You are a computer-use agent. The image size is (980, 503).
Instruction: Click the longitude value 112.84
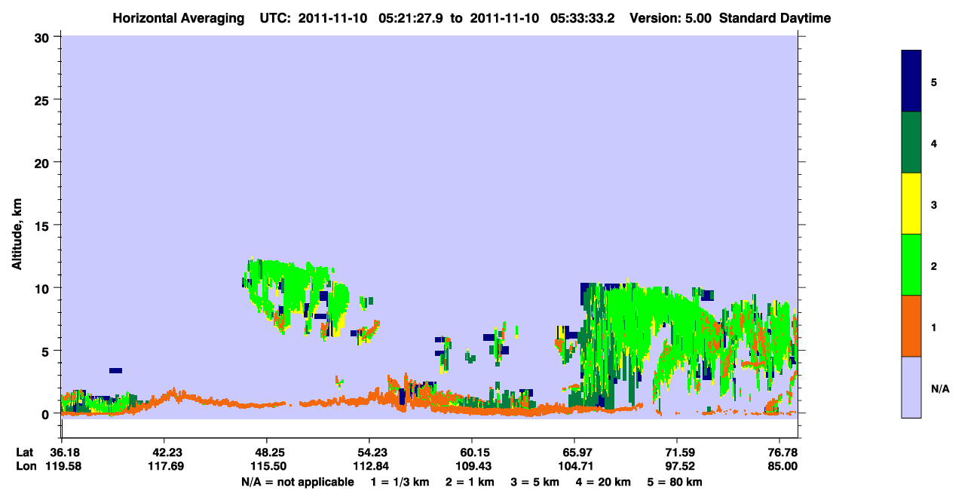[x=369, y=466]
